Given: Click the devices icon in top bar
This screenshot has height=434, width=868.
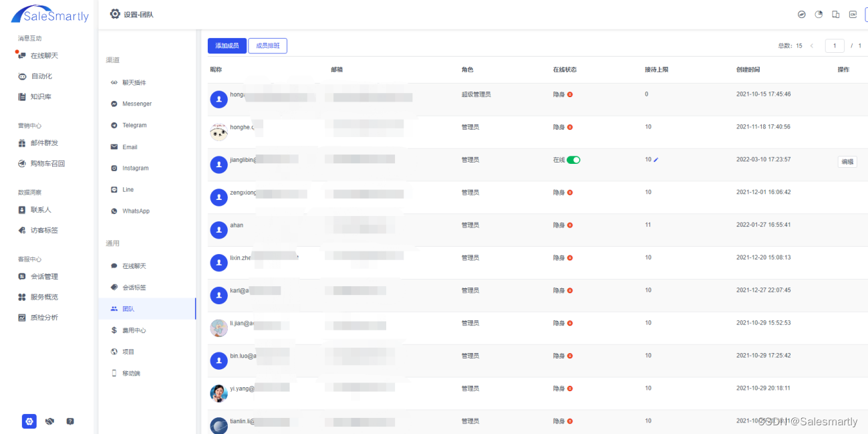Looking at the screenshot, I should pyautogui.click(x=836, y=14).
